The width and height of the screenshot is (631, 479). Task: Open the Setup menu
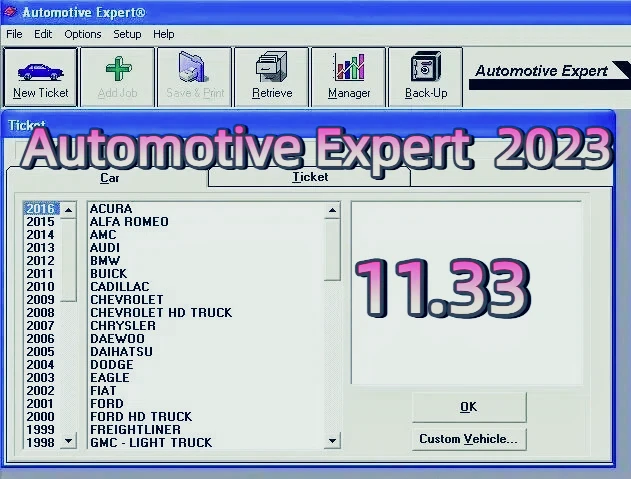[127, 34]
